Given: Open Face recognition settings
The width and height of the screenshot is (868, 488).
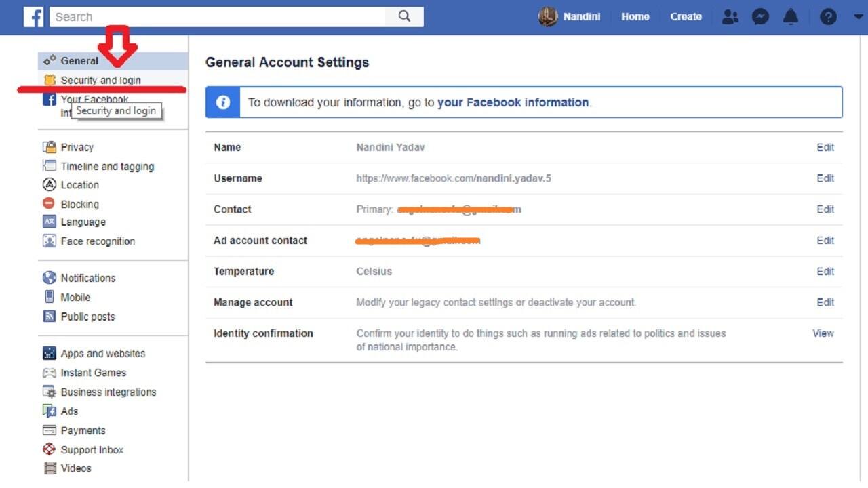Looking at the screenshot, I should 98,241.
